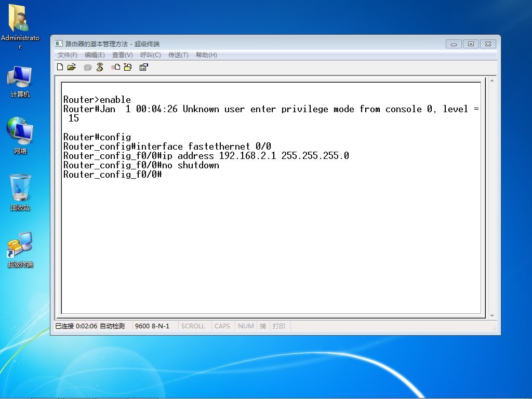Click the Call (phone) toolbar icon
This screenshot has width=532, height=399.
point(87,67)
